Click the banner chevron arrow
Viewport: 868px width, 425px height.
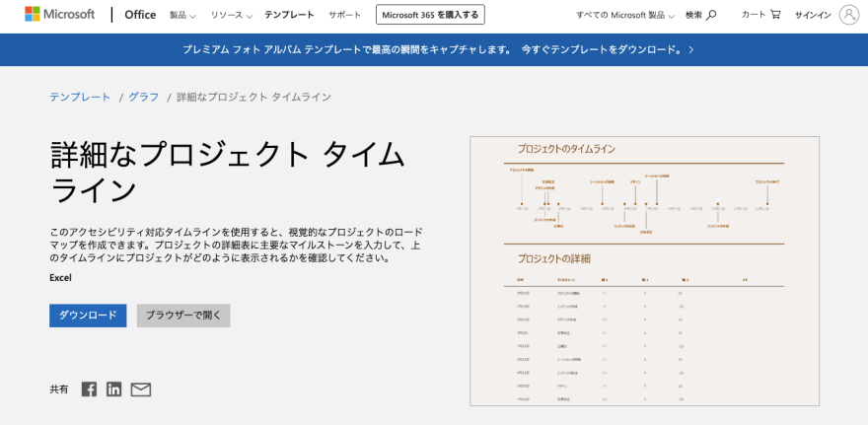click(691, 48)
